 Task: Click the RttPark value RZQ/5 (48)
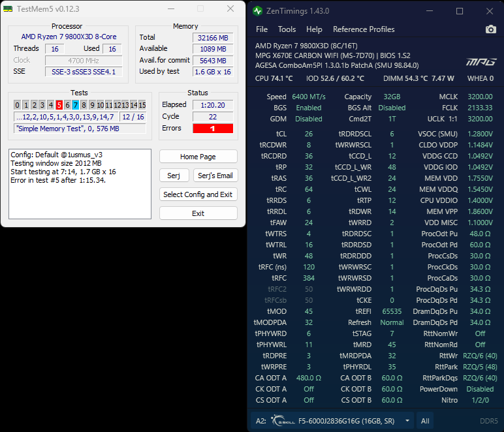point(480,367)
